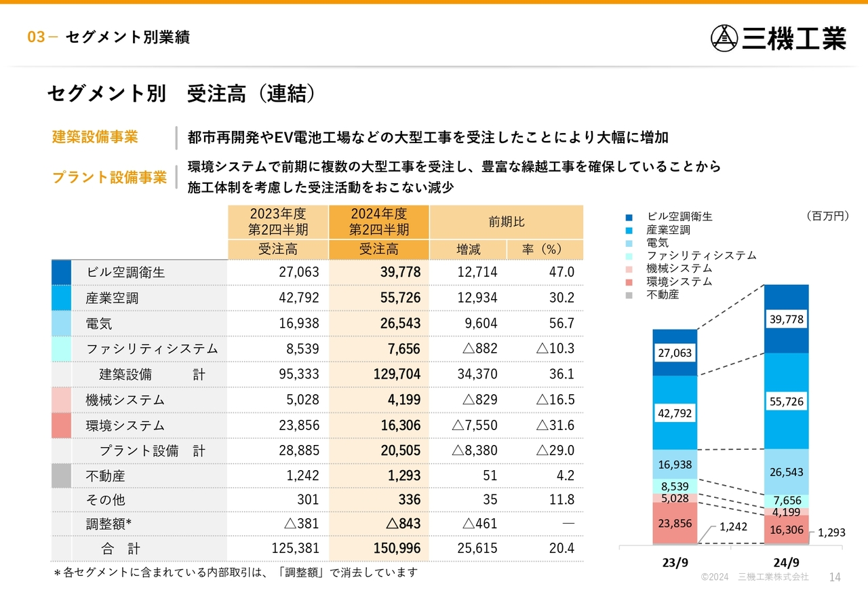Image resolution: width=868 pixels, height=601 pixels.
Task: Click the 27,063 label inside the 23/9 bar
Action: click(x=675, y=353)
